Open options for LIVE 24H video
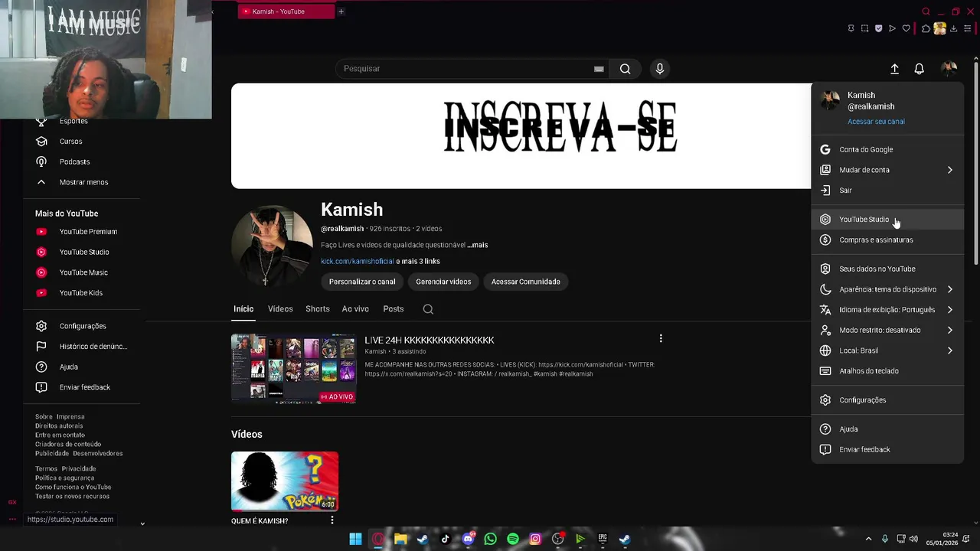Screen dimensions: 980x551 coord(661,338)
